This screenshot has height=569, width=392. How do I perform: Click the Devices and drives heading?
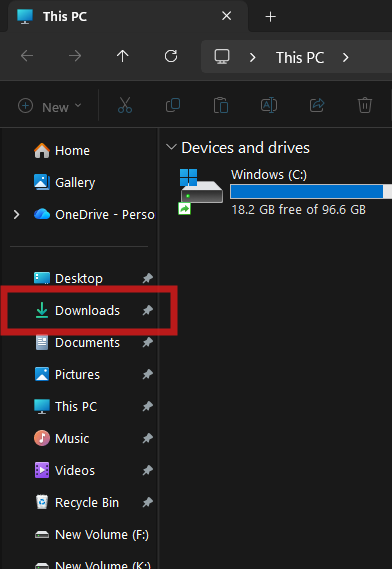[245, 148]
